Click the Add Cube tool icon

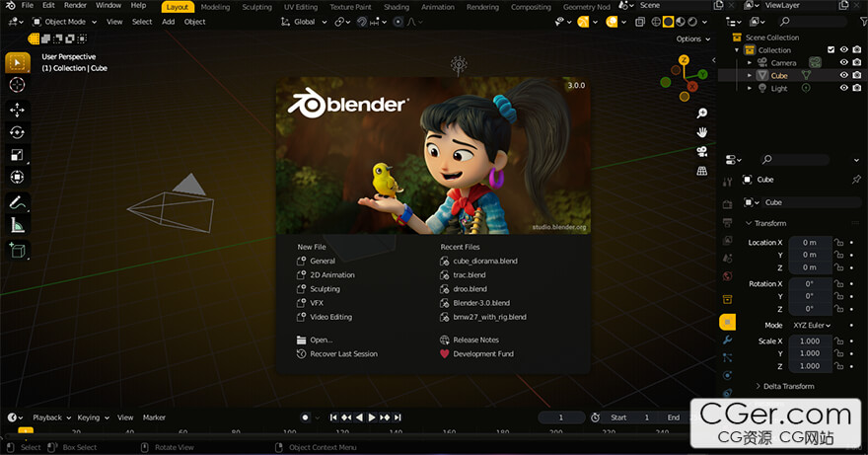(18, 251)
